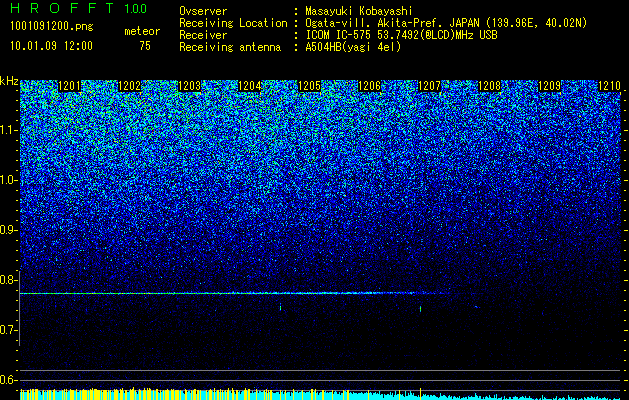Click the yellow spike in the level bar under 1207
Viewport: 629px width, 400px height.
(420, 394)
